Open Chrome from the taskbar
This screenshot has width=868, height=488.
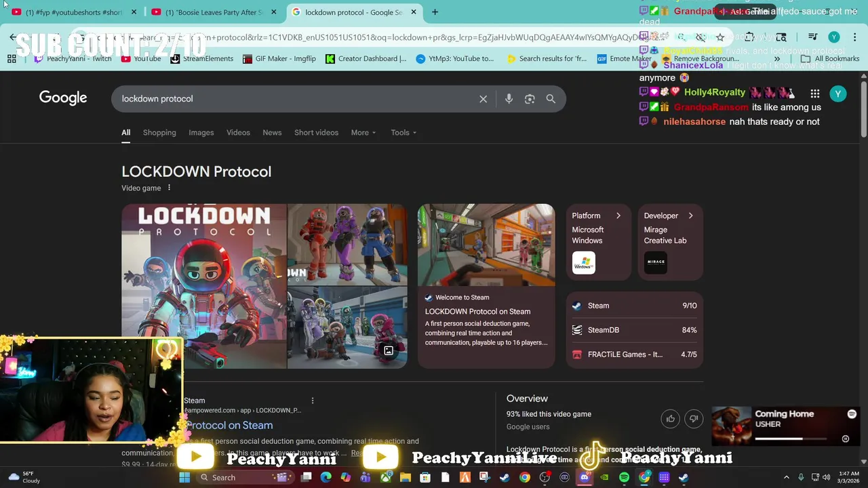[525, 477]
